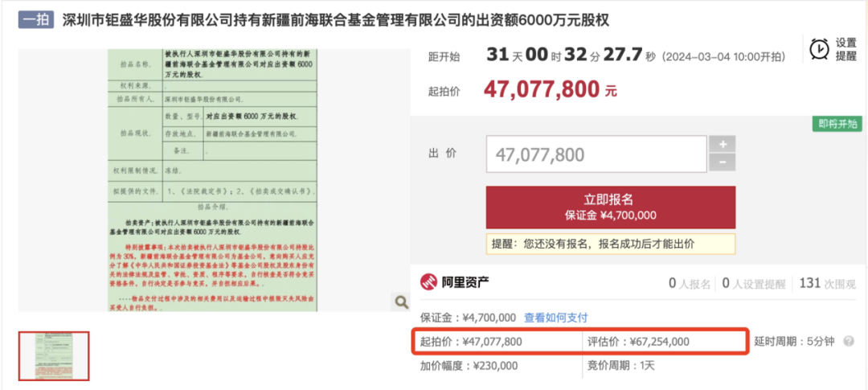Click the 0 人报名 count
Viewport: 868px width, 390px height.
[x=690, y=284]
